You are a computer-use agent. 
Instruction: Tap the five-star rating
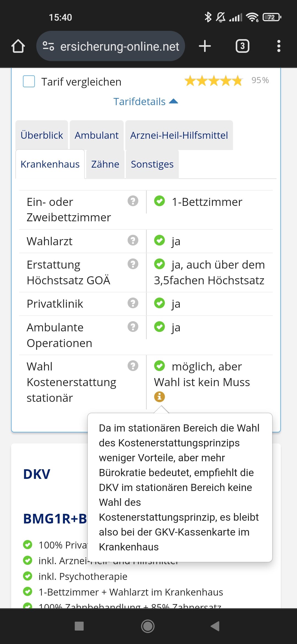(x=213, y=81)
